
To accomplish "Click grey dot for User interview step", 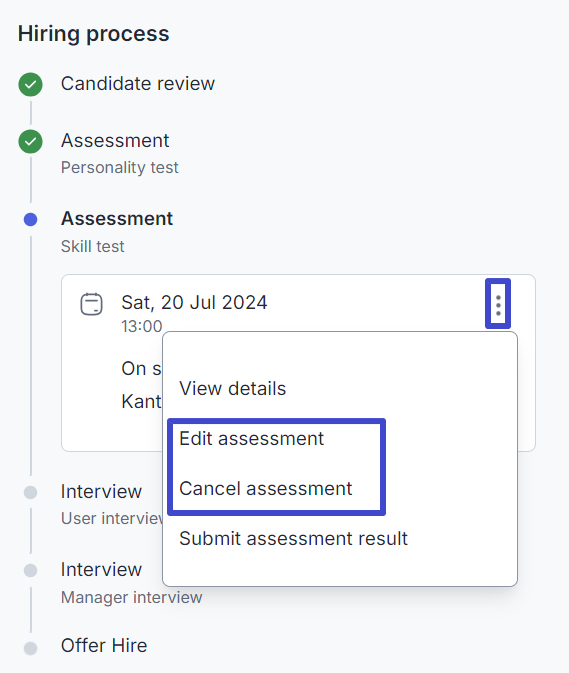I will 30,492.
